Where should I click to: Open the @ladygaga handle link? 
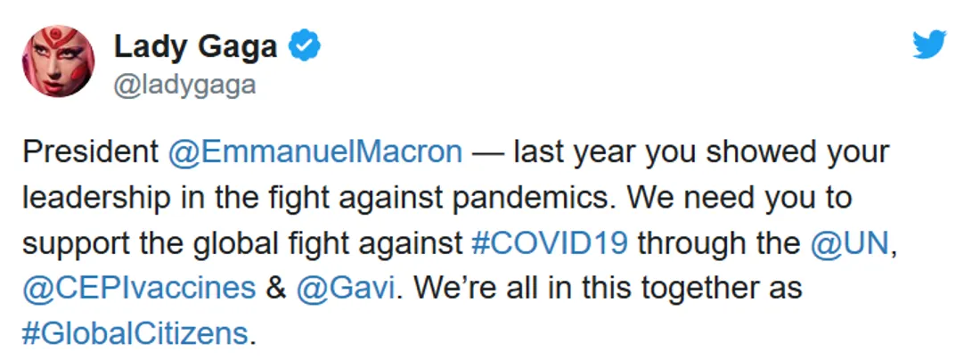point(184,85)
